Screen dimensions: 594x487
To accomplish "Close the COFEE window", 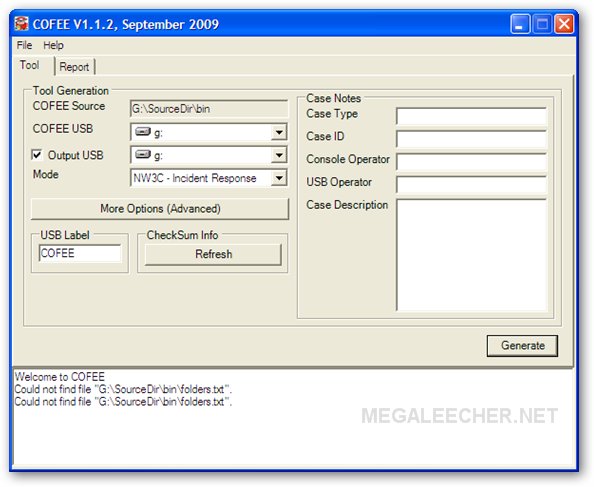I will (564, 24).
